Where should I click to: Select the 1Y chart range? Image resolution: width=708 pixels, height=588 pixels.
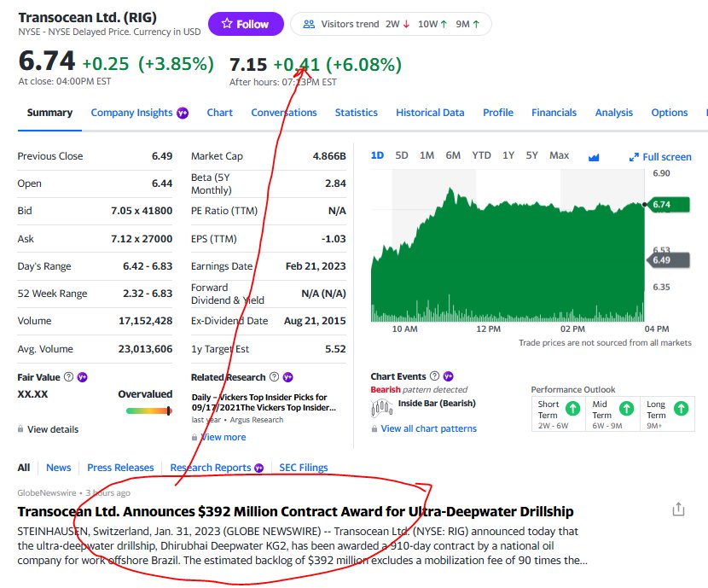coord(508,156)
